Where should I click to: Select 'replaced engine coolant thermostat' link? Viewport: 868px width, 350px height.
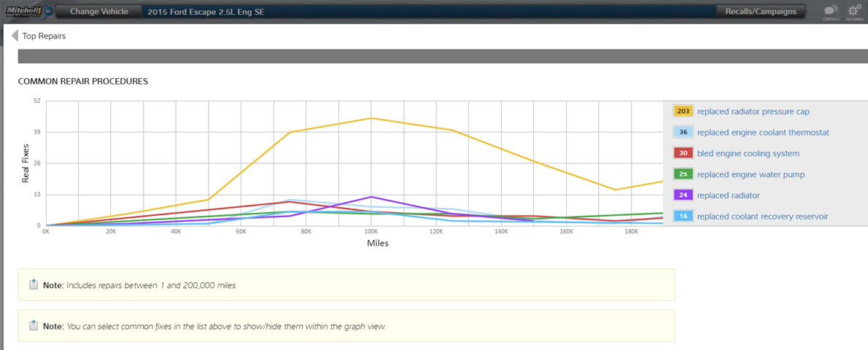[763, 133]
